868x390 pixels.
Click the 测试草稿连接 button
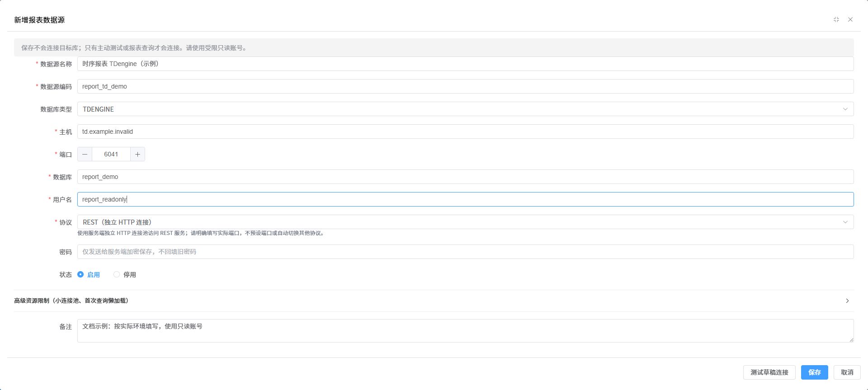click(769, 372)
